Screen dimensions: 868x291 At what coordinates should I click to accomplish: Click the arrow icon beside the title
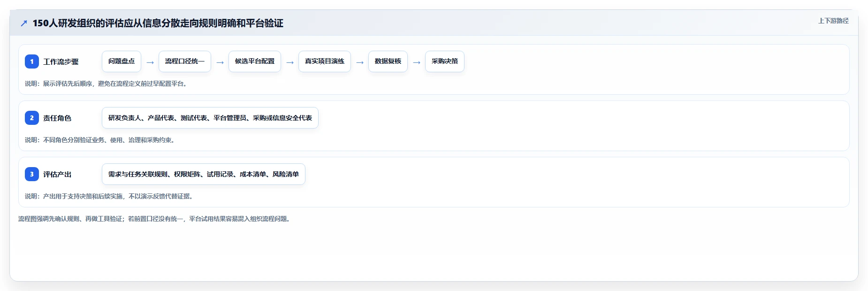[x=24, y=23]
